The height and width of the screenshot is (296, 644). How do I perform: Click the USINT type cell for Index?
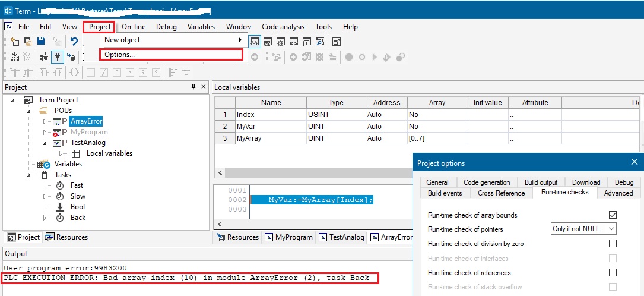coord(336,115)
